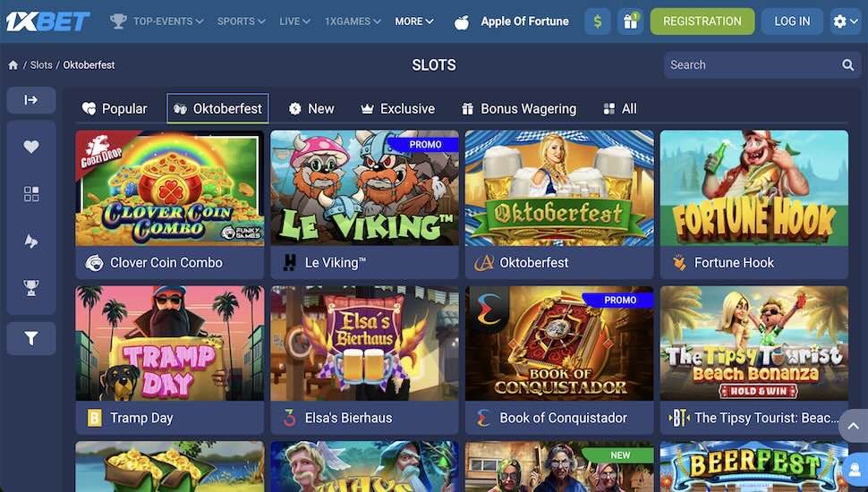Image resolution: width=868 pixels, height=492 pixels.
Task: Click the search magnifier icon
Action: coord(847,64)
